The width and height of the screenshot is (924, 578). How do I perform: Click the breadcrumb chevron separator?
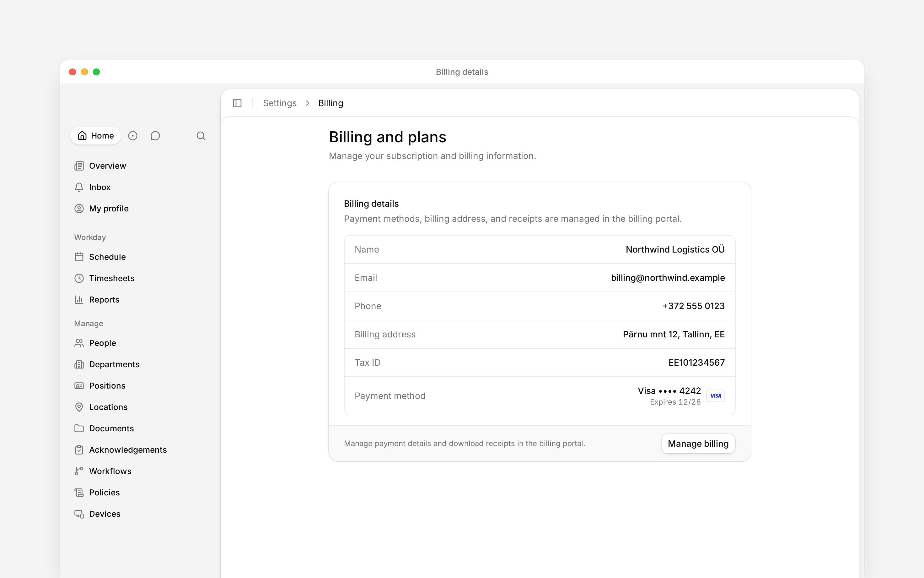click(x=307, y=103)
